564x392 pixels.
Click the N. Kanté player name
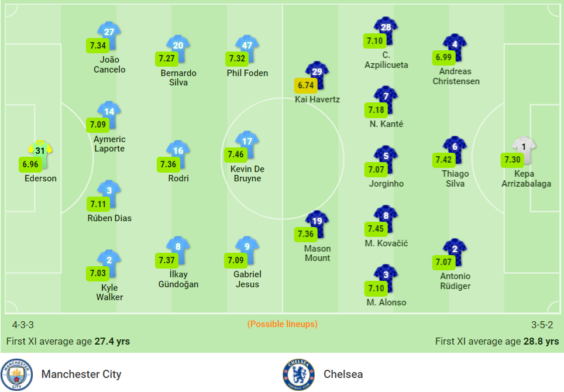coord(386,124)
